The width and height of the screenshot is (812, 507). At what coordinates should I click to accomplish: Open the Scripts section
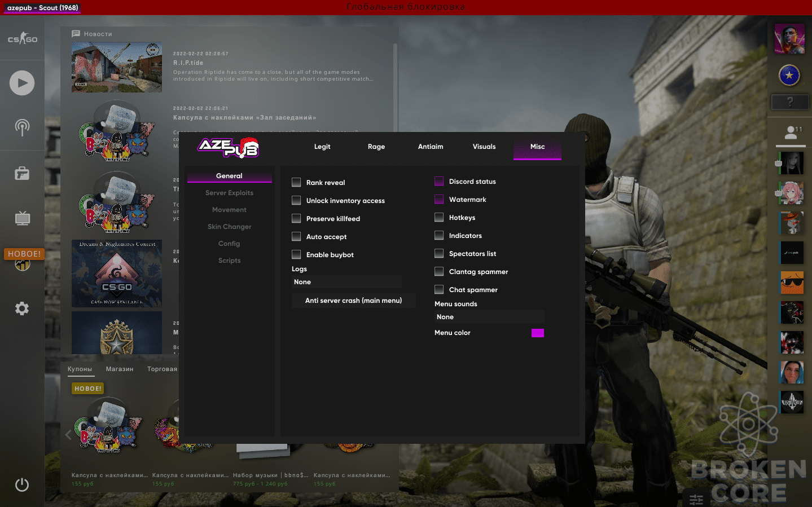229,261
